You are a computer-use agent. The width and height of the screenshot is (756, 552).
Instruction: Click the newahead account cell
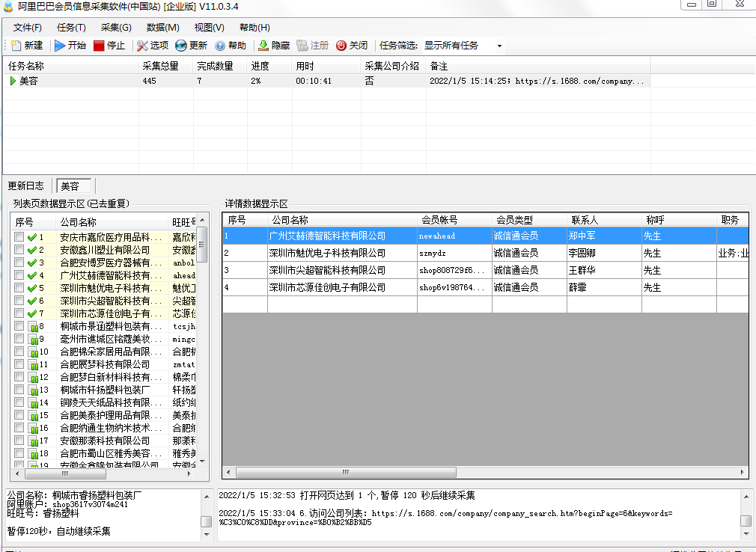point(454,236)
